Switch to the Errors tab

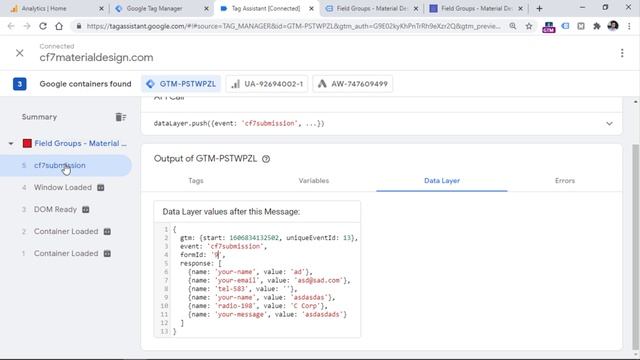click(x=565, y=181)
